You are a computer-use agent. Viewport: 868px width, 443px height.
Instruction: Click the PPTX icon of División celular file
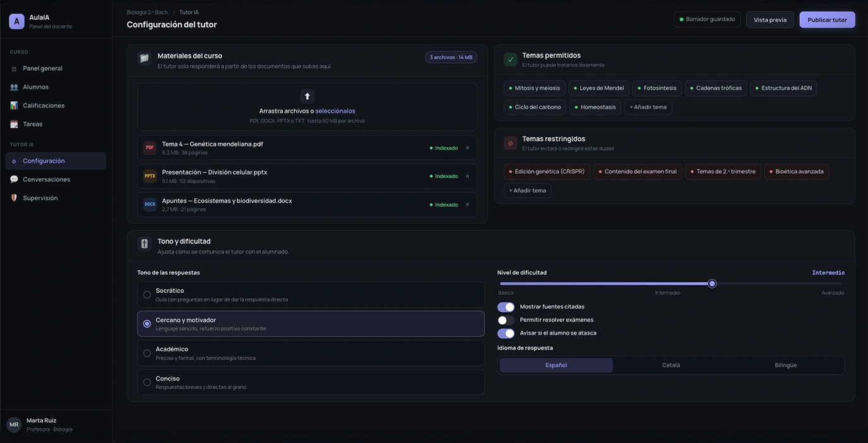[x=150, y=176]
